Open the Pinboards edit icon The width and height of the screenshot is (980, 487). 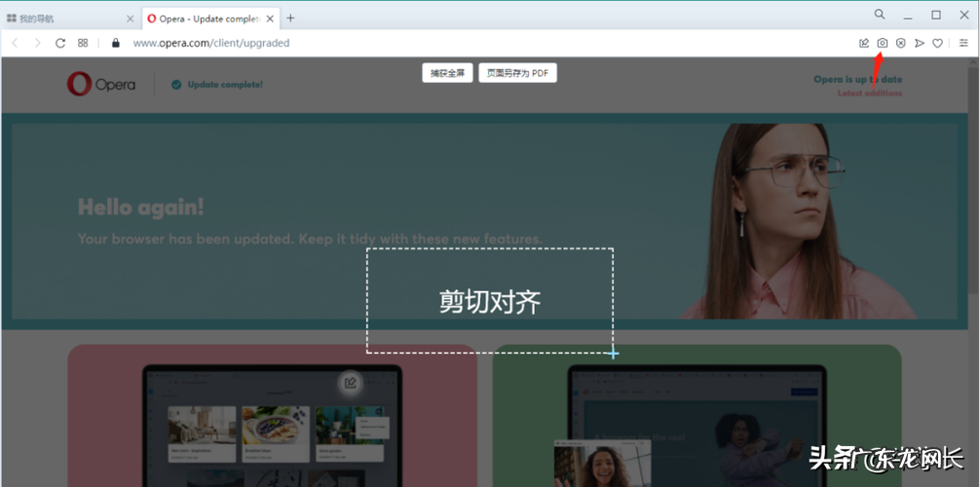point(864,43)
